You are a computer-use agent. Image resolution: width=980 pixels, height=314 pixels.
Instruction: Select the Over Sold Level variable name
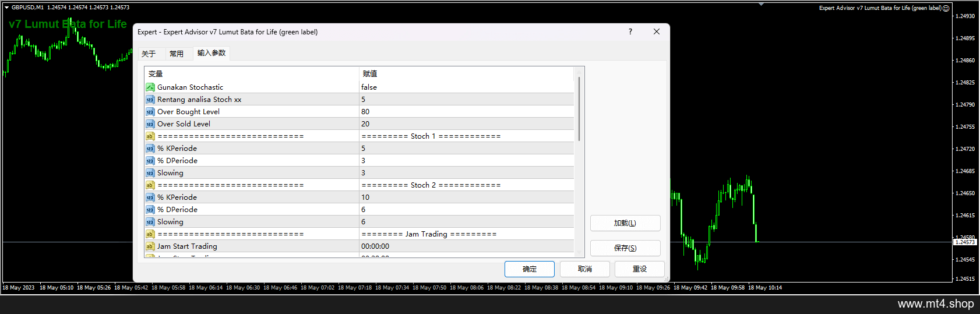click(184, 124)
